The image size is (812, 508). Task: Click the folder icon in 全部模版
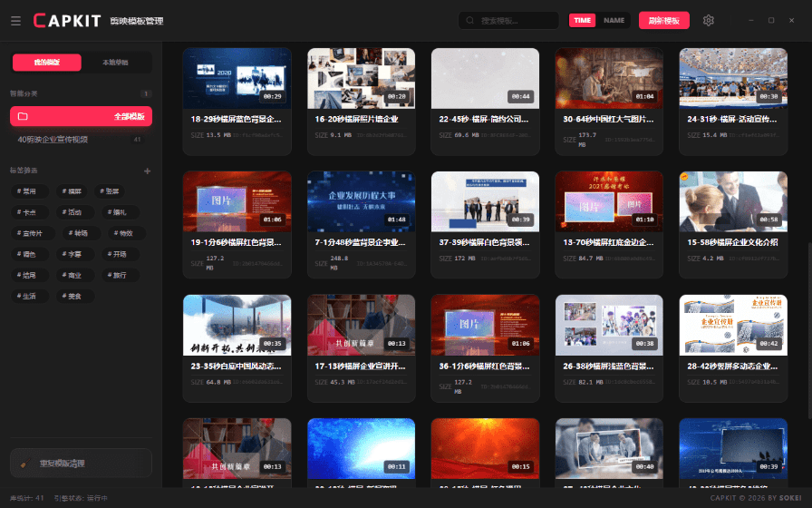[x=23, y=116]
